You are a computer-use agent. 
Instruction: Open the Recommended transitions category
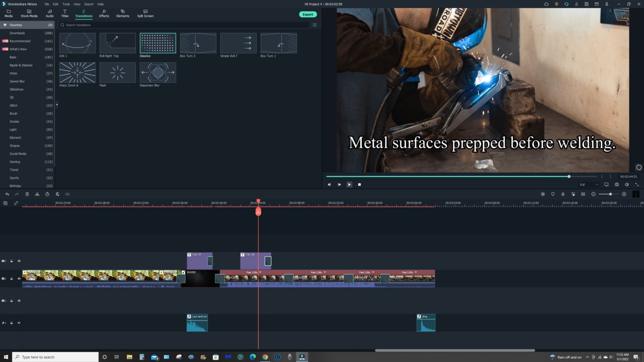(x=27, y=41)
